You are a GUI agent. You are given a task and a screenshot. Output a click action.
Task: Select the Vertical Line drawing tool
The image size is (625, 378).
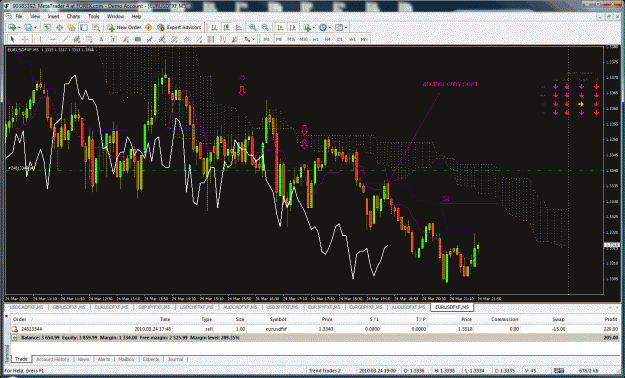point(40,39)
